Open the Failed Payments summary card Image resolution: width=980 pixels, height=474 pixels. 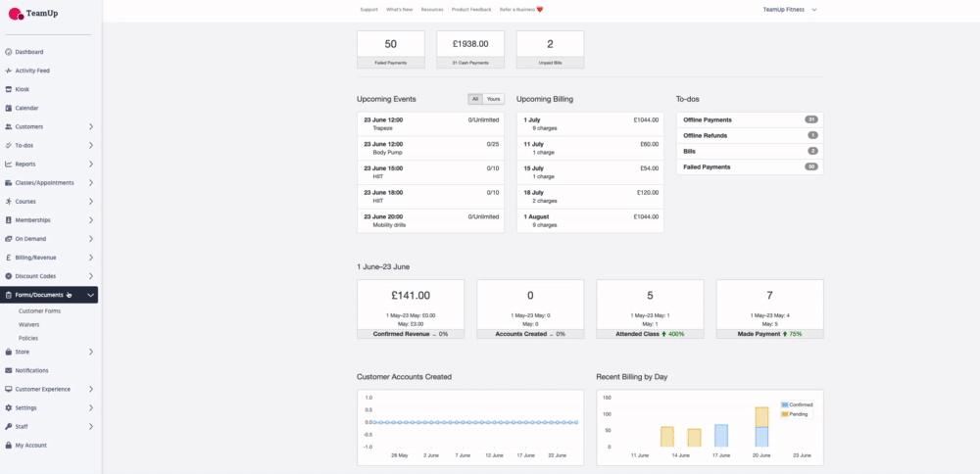390,49
